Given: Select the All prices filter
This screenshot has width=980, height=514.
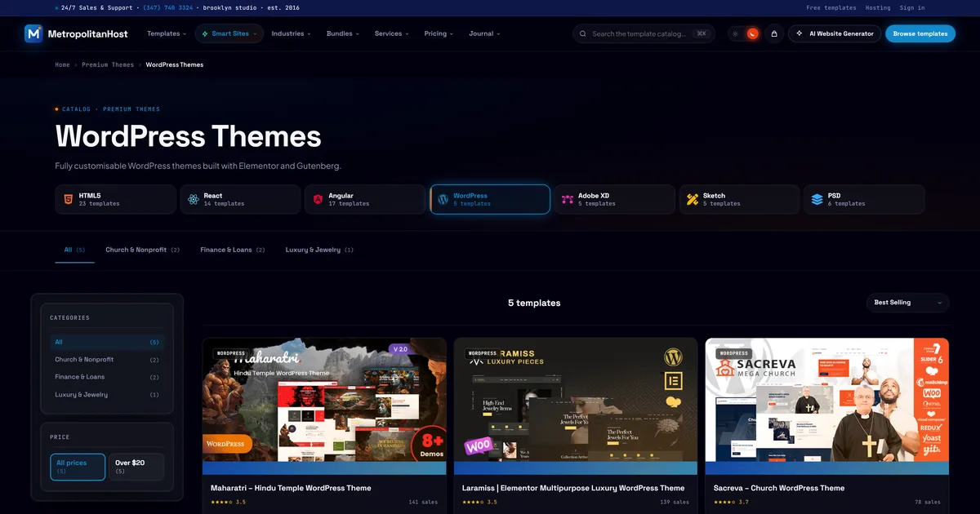Looking at the screenshot, I should coord(78,467).
